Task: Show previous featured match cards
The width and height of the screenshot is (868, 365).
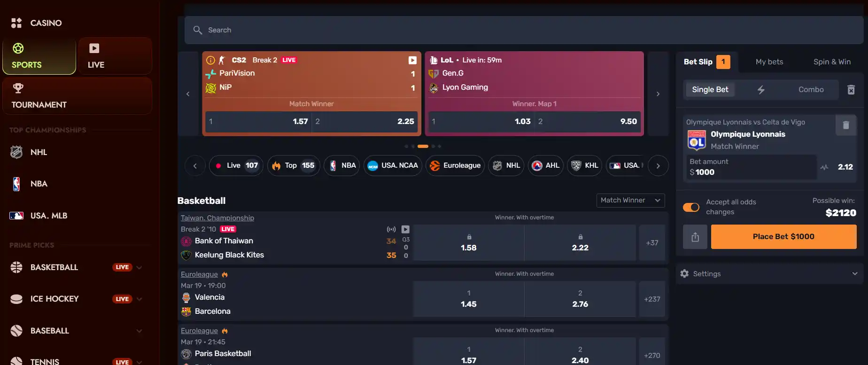Action: coord(188,94)
